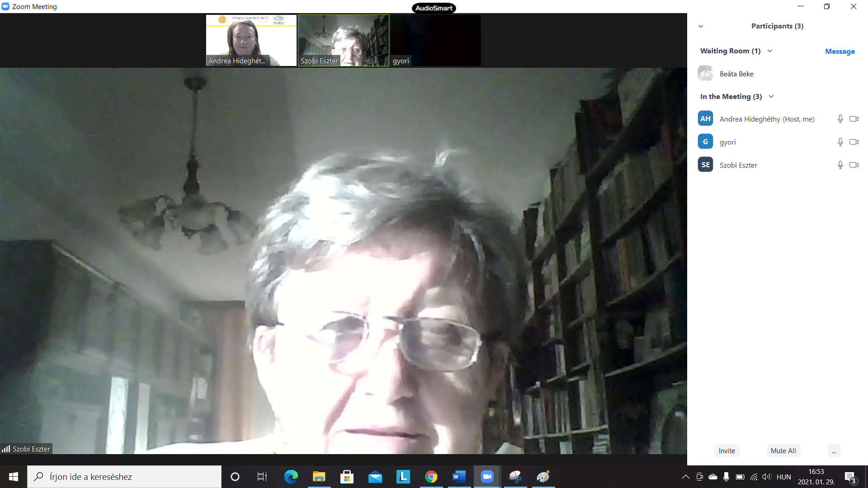The width and height of the screenshot is (868, 488).
Task: Select the gyori video thumbnail
Action: click(435, 40)
